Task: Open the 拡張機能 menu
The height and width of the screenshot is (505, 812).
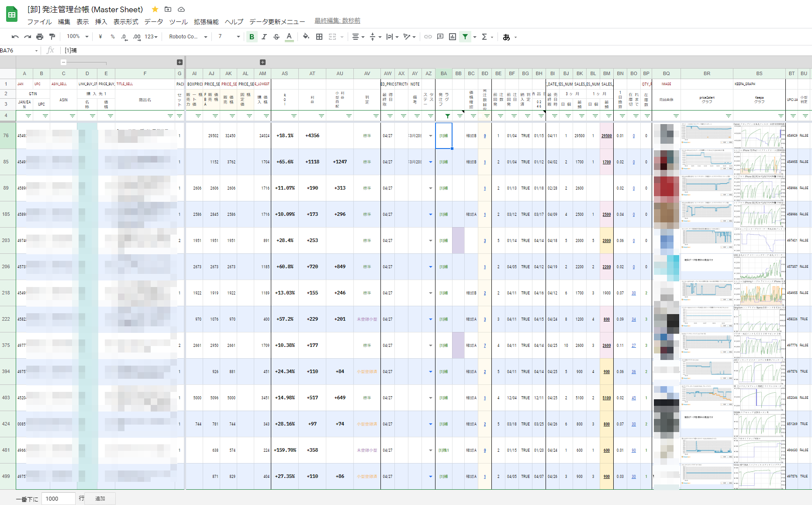Action: 206,21
